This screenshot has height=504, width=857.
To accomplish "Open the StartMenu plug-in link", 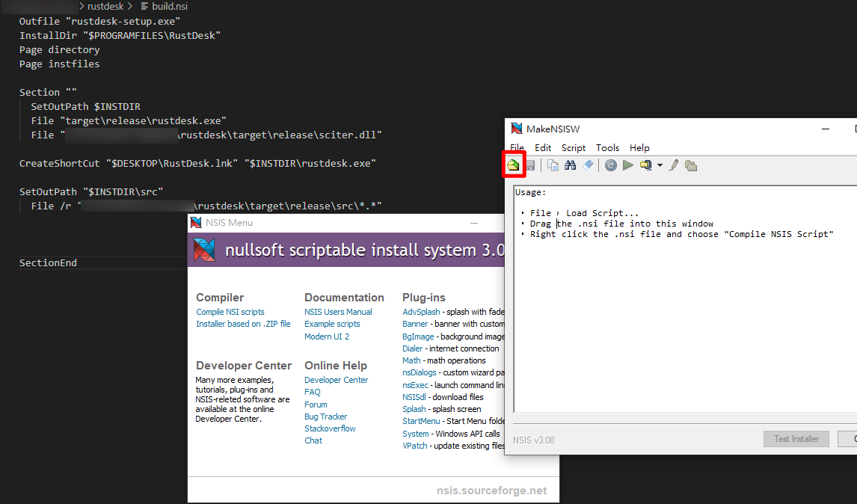I will tap(421, 421).
